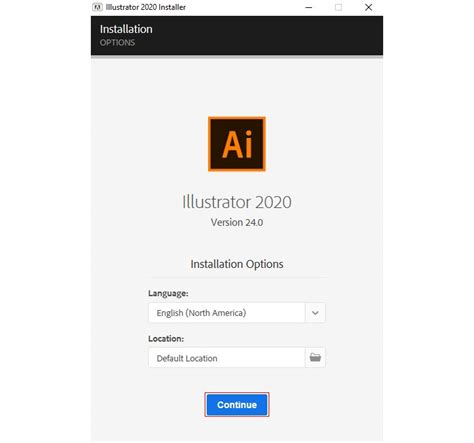The width and height of the screenshot is (474, 443).
Task: Click the Illustrator 2020 product name
Action: pyautogui.click(x=237, y=202)
